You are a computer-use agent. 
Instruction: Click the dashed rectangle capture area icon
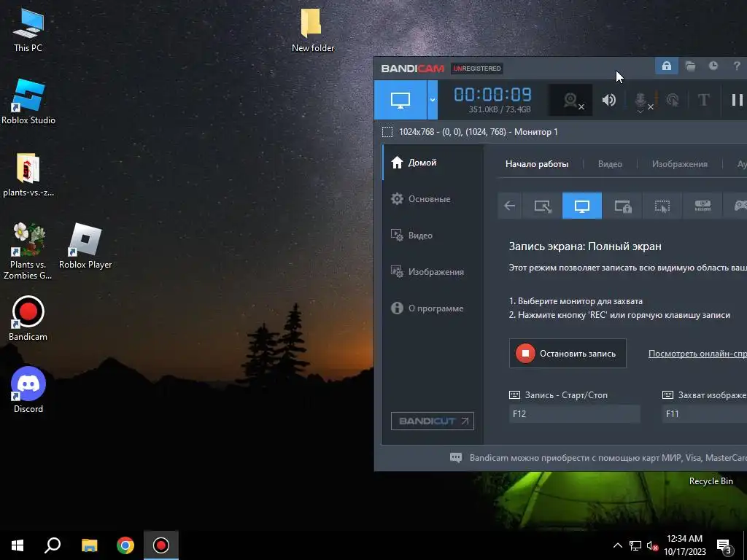click(387, 132)
